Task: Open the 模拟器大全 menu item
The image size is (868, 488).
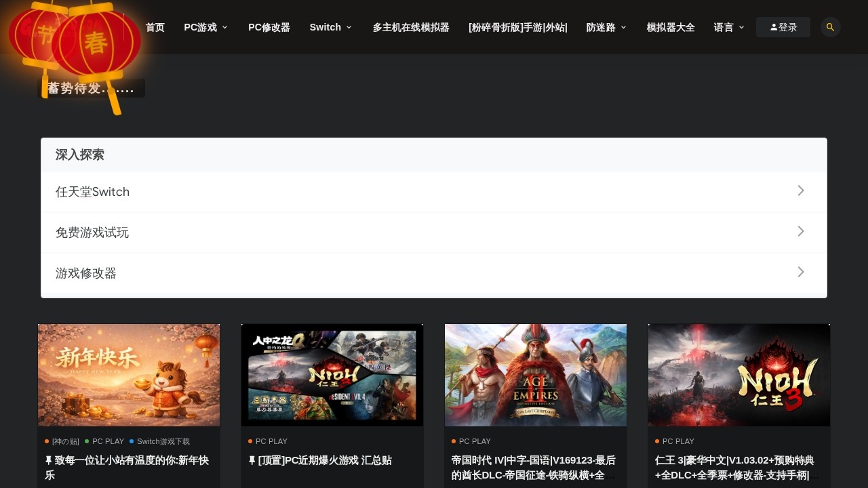Action: coord(671,27)
